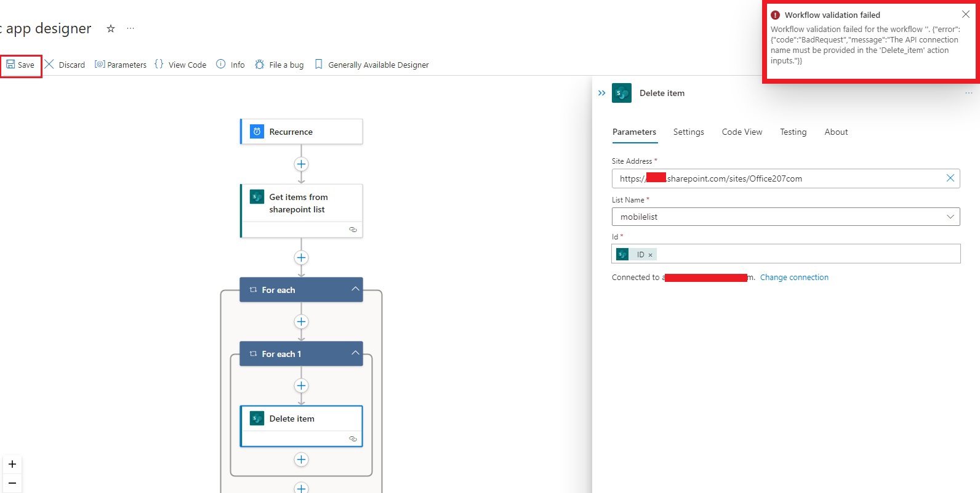The image size is (980, 493).
Task: Click the For each loop icon
Action: click(253, 290)
